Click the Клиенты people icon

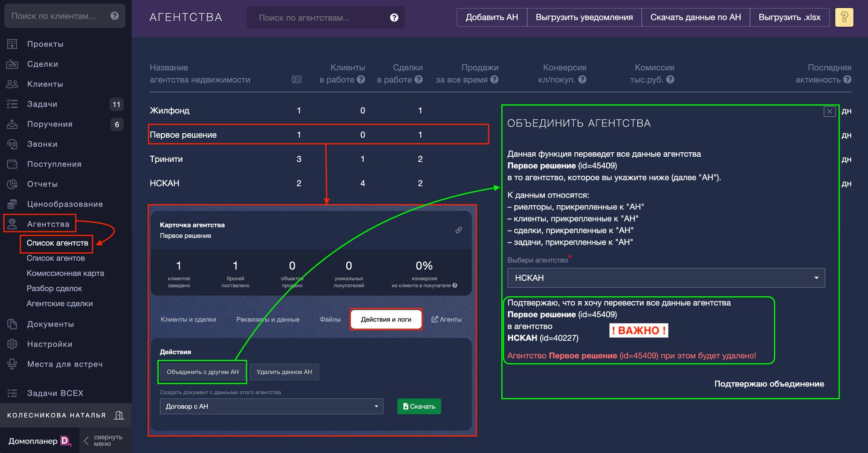[x=12, y=84]
